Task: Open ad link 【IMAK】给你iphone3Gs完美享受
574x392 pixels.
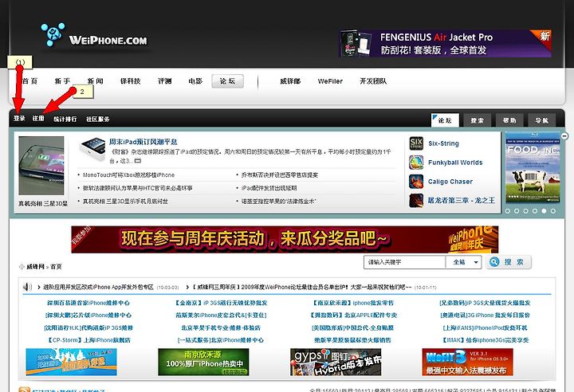Action: (x=485, y=340)
